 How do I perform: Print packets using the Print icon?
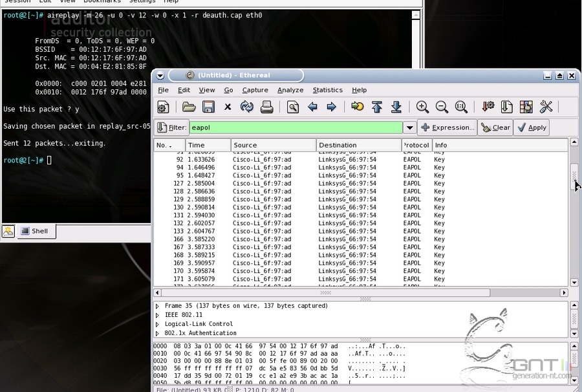coord(265,107)
